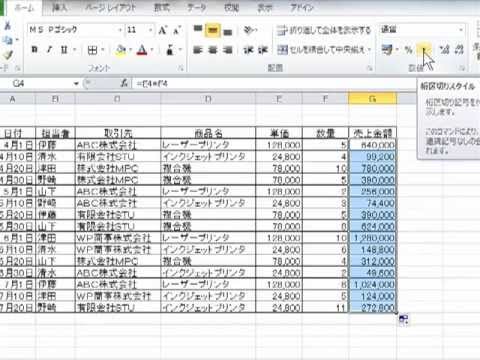The height and width of the screenshot is (360, 480).
Task: Open the number group dialog launcher
Action: point(462,68)
